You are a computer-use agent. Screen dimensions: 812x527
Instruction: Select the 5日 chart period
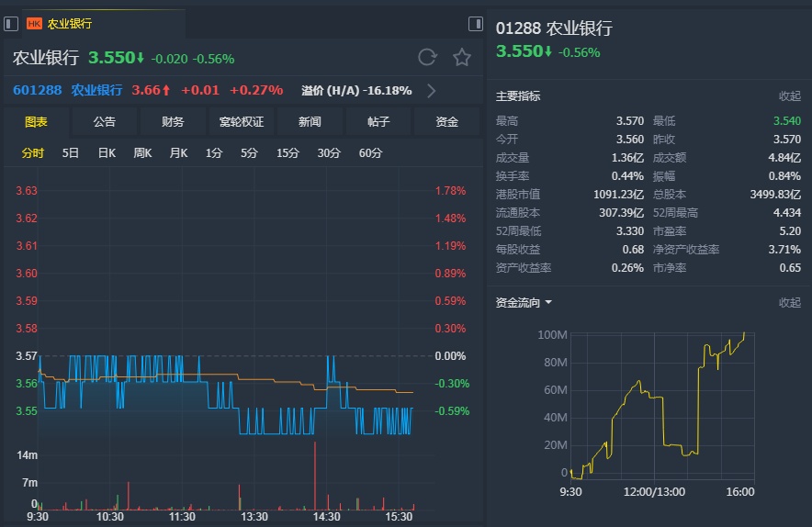point(71,153)
